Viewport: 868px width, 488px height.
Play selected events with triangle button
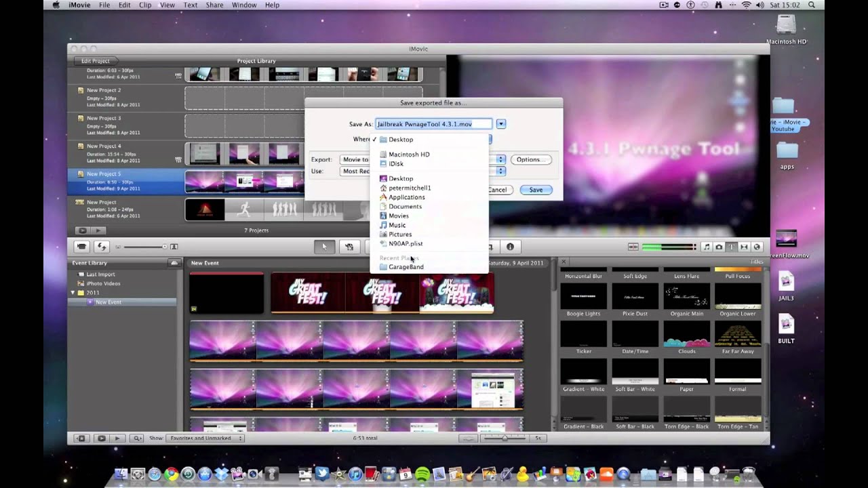[117, 439]
